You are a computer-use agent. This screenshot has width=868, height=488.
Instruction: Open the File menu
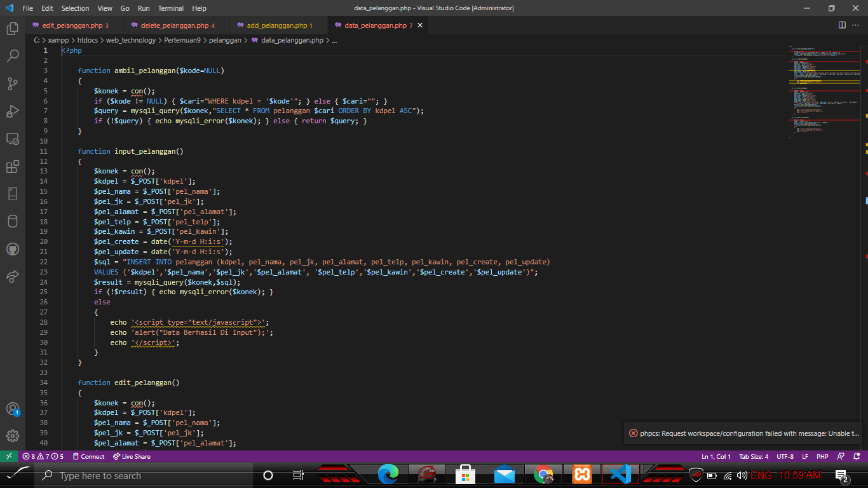28,8
